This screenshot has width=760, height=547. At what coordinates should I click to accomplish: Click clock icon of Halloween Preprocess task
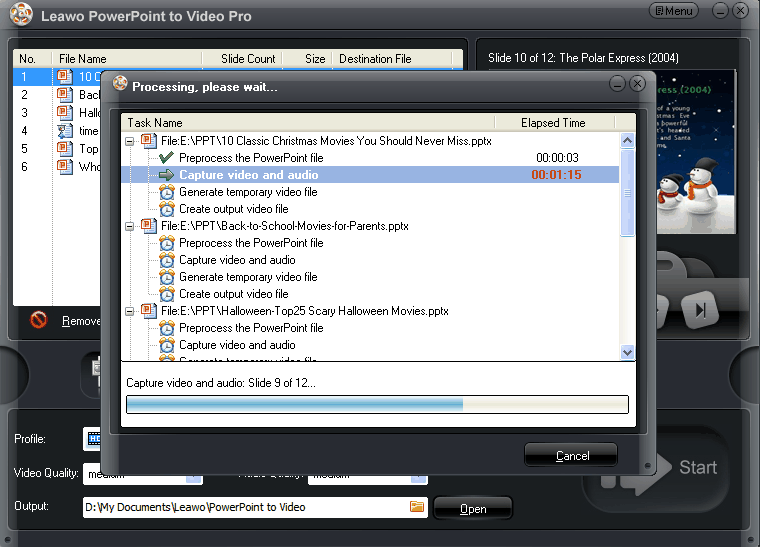[167, 328]
